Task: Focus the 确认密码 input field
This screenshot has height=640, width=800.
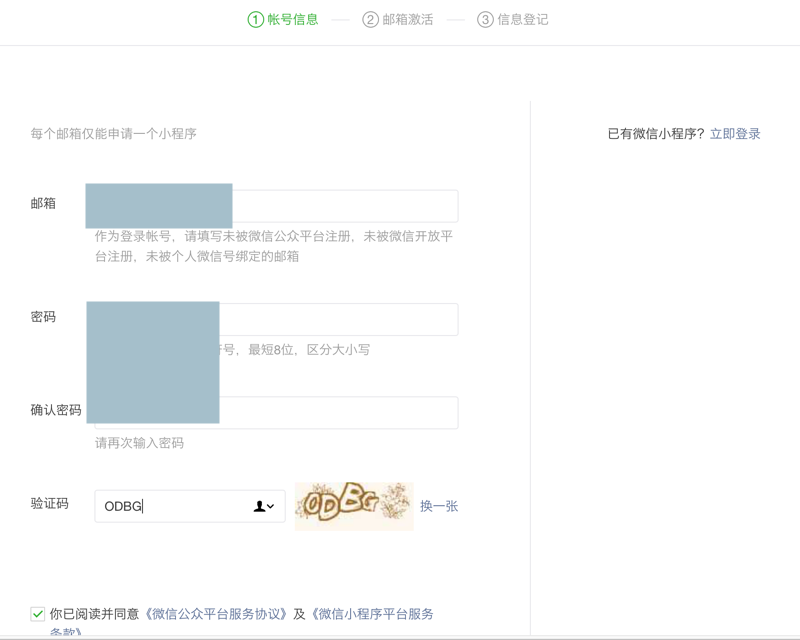Action: 338,412
